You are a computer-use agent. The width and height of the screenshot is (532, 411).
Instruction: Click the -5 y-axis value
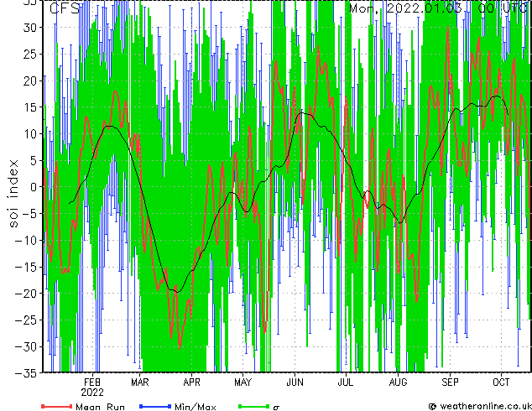[29, 214]
